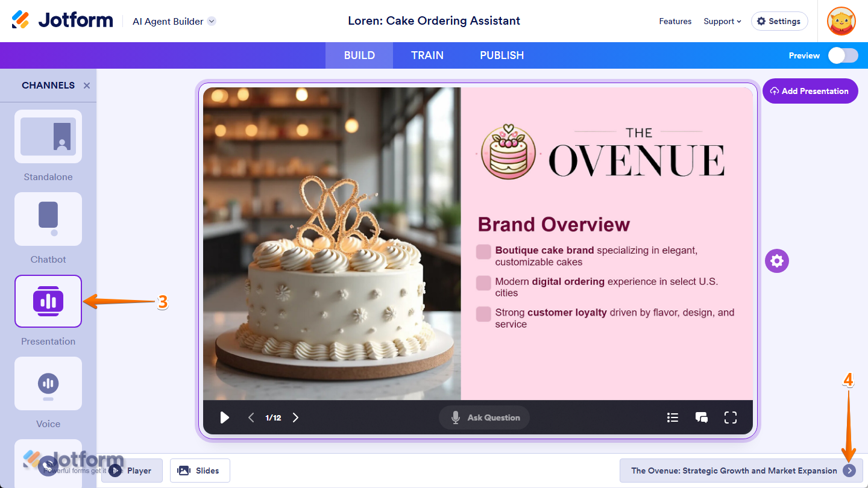This screenshot has width=868, height=488.
Task: Switch to the Slides view
Action: point(200,471)
